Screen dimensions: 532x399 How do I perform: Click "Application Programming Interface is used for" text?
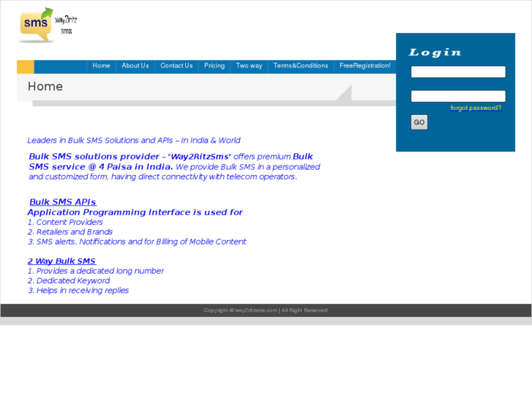click(135, 212)
